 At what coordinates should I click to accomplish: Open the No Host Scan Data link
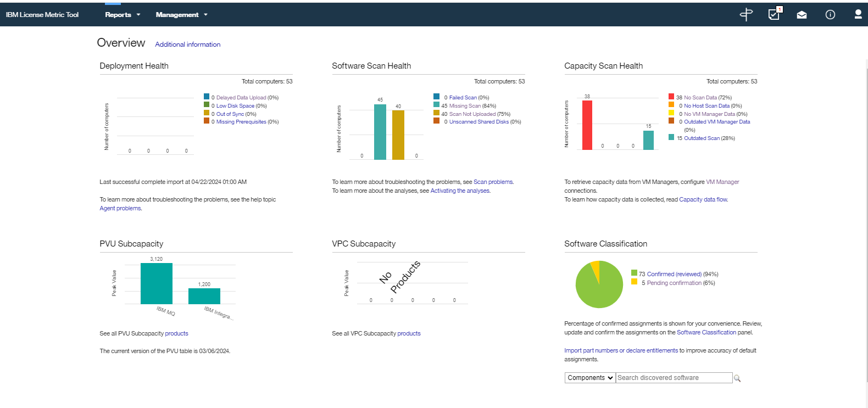[x=707, y=106]
